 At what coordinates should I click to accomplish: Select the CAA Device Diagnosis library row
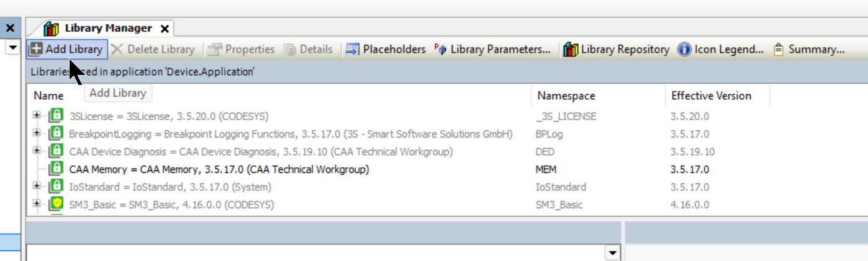click(x=447, y=151)
